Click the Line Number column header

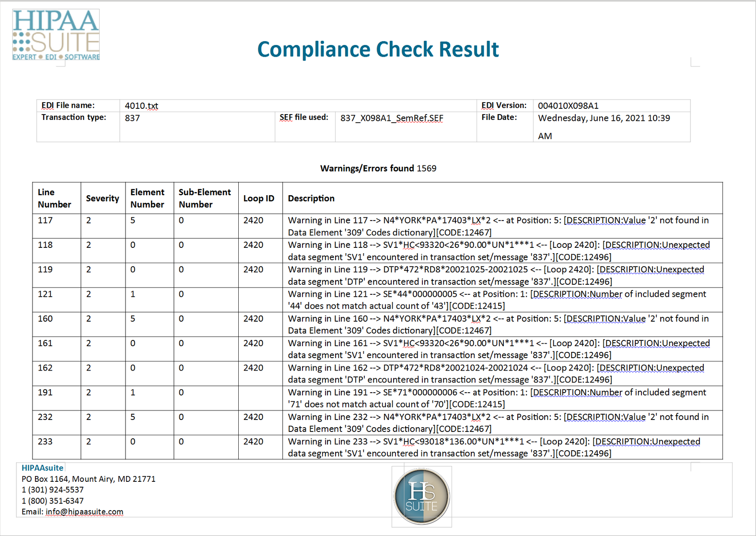click(x=54, y=198)
